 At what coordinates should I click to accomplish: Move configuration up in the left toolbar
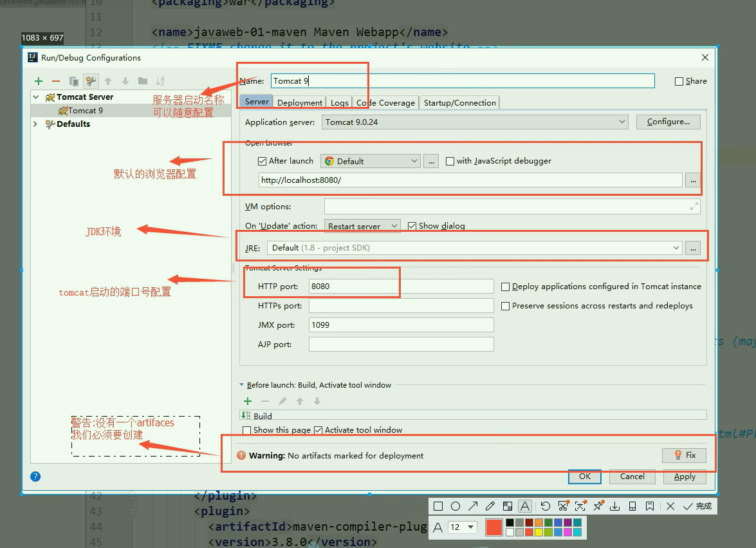pyautogui.click(x=108, y=81)
